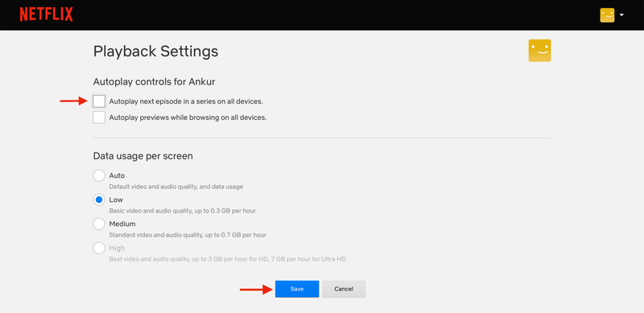Enable autoplay next episode checkbox

(x=99, y=101)
